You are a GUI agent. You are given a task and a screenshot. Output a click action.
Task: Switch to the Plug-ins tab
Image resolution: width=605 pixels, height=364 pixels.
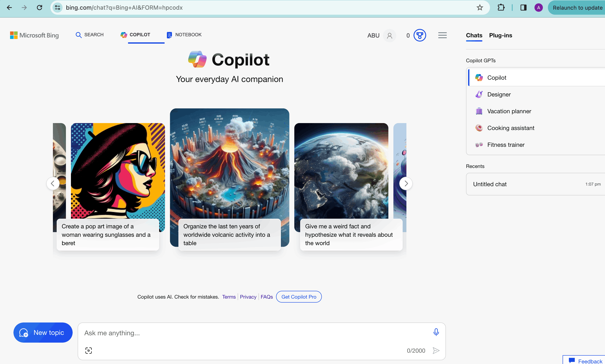click(500, 35)
